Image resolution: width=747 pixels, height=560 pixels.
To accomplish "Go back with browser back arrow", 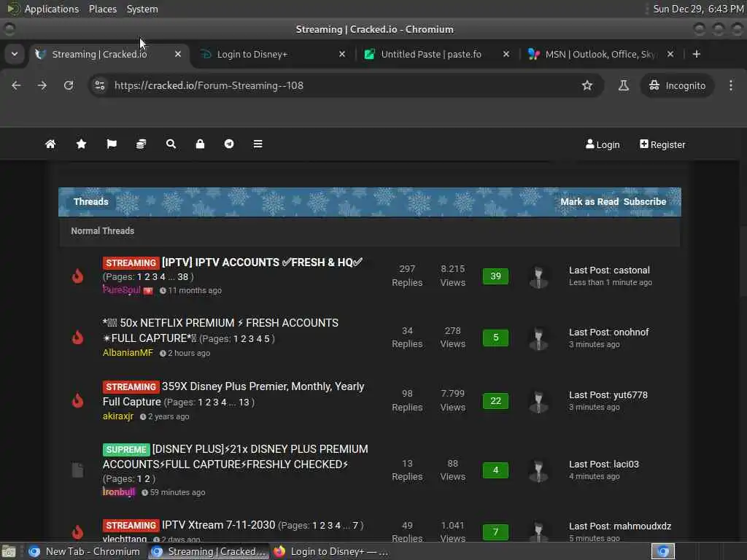I will [x=16, y=85].
